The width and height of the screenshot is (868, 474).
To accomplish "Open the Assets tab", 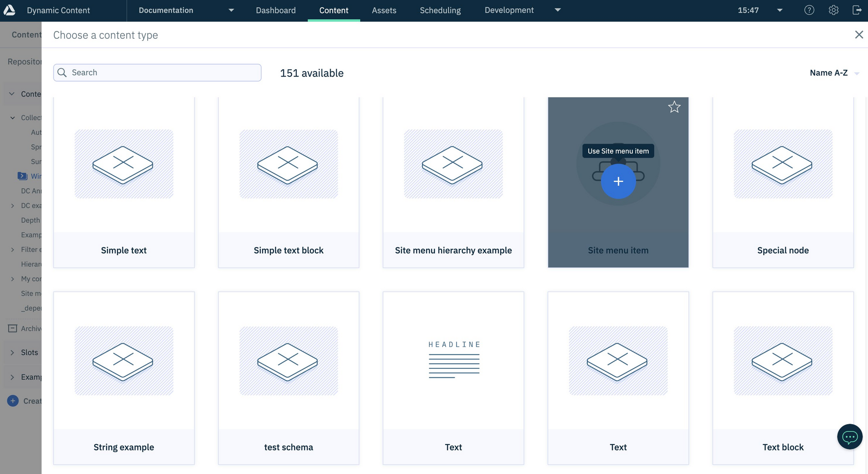I will pos(384,10).
